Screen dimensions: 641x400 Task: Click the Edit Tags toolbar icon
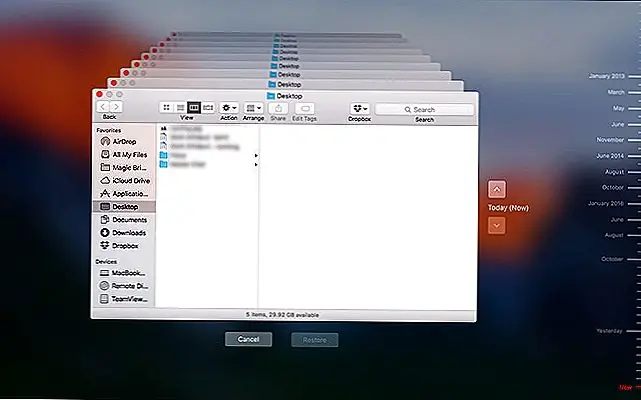[305, 108]
